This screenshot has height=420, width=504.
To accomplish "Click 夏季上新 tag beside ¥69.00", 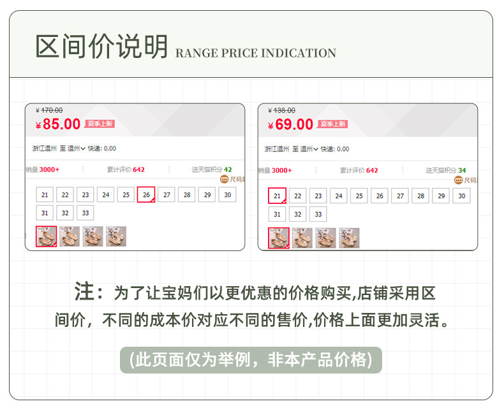I will (332, 124).
